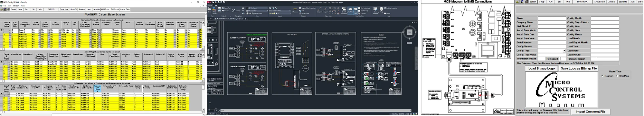Open User Interface options

(375, 10)
